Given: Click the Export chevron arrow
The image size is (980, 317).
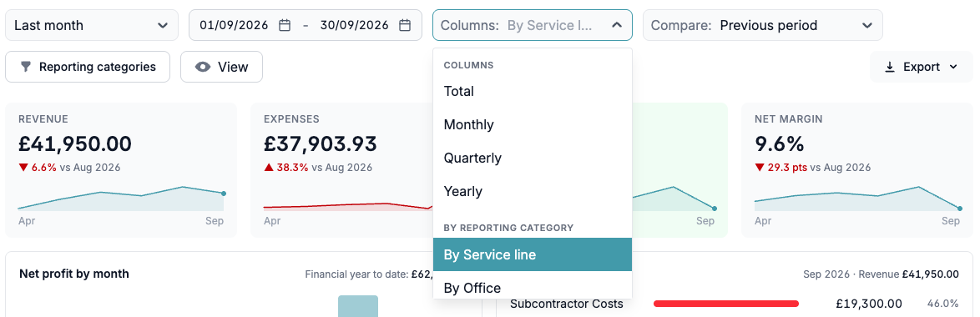Looking at the screenshot, I should pyautogui.click(x=953, y=67).
